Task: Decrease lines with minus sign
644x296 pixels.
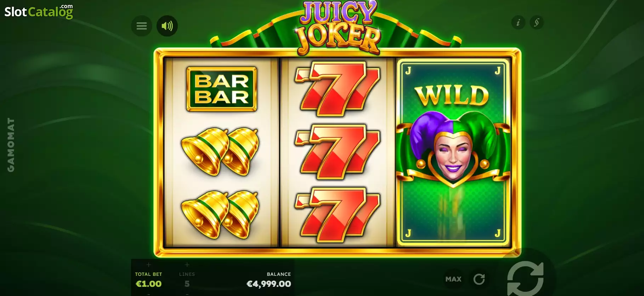Action: tap(187, 294)
